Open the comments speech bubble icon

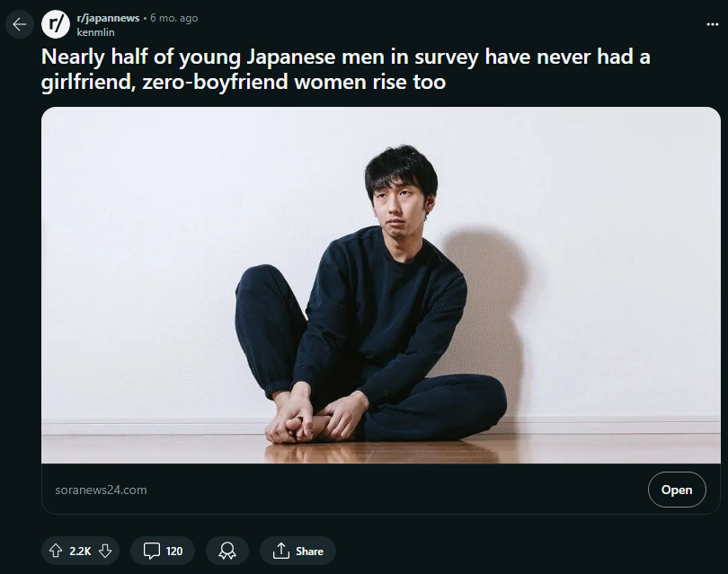(151, 551)
